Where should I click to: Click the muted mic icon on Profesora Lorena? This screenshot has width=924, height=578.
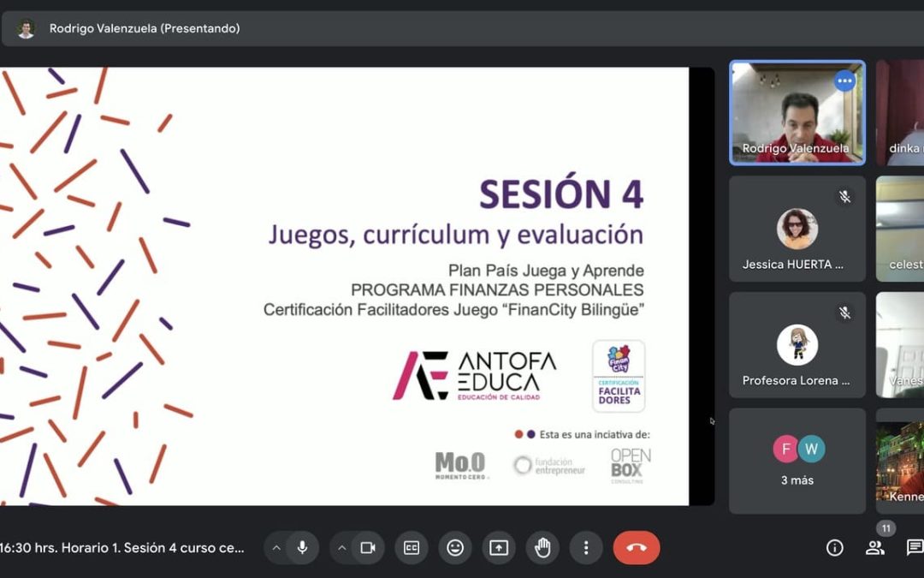[x=845, y=313]
